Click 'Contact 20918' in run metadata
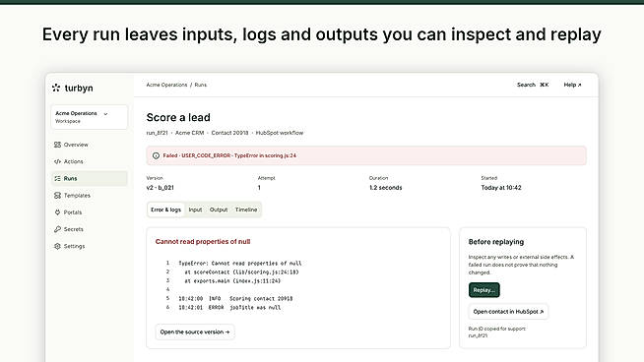Screen dimensions: 644x362 point(229,133)
